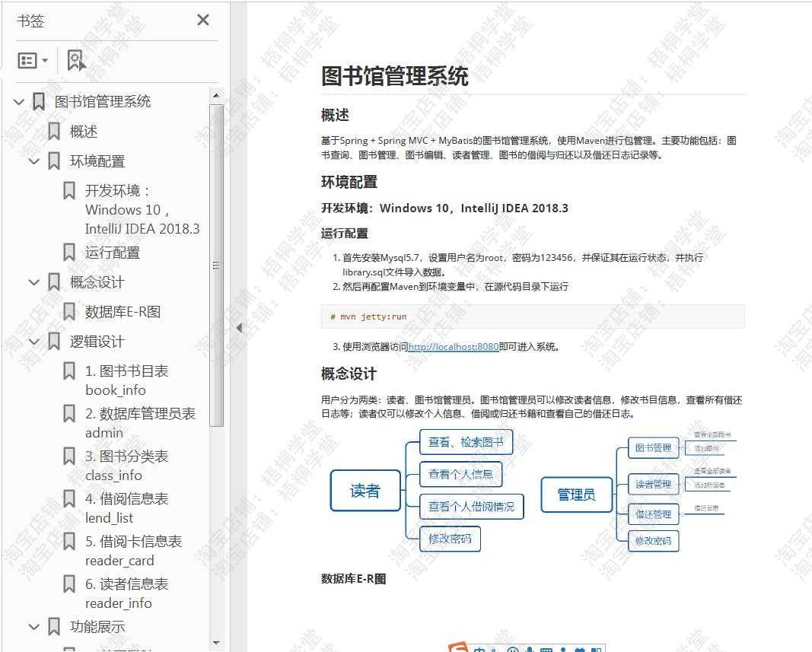Click the bookmark icon beside 图书书目表
Screen dimensions: 812x652
[x=69, y=371]
